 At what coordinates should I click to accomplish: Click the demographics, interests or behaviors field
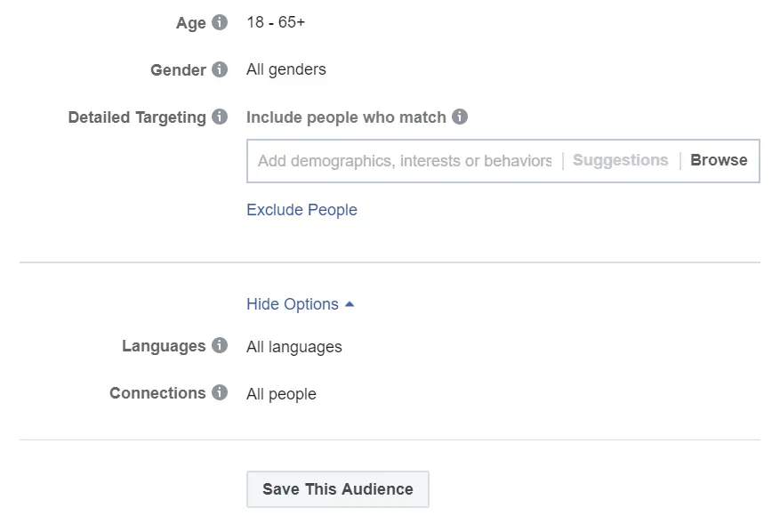pos(405,161)
